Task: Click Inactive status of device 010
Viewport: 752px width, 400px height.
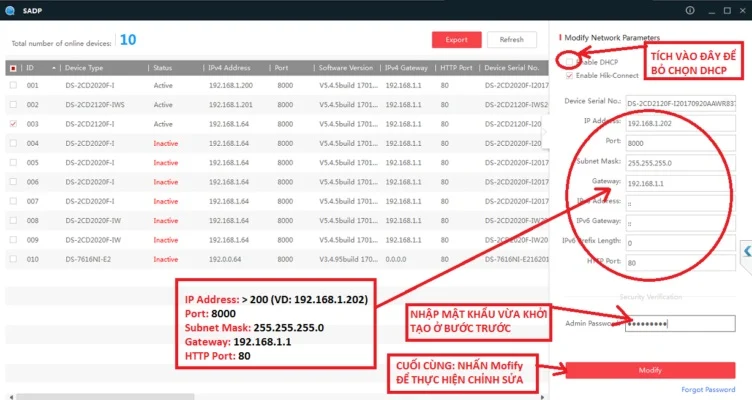Action: 165,259
